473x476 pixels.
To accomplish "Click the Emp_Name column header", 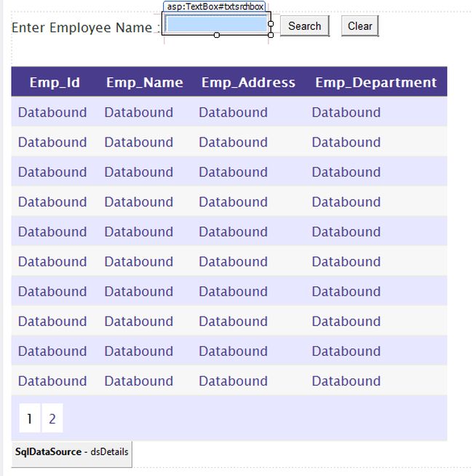I will pyautogui.click(x=144, y=82).
